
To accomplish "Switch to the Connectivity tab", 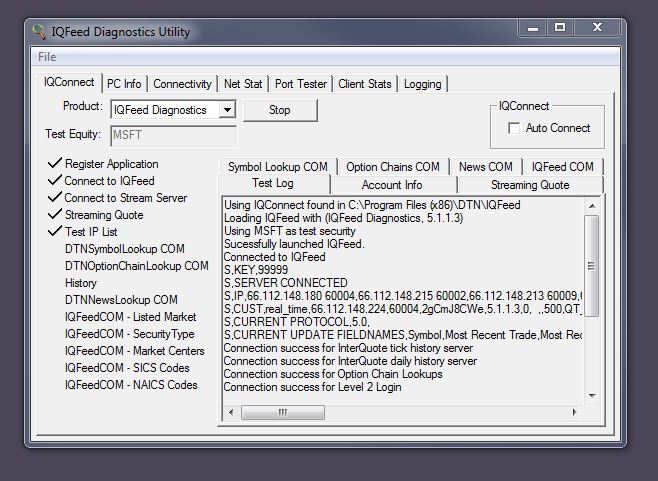I will pyautogui.click(x=182, y=84).
